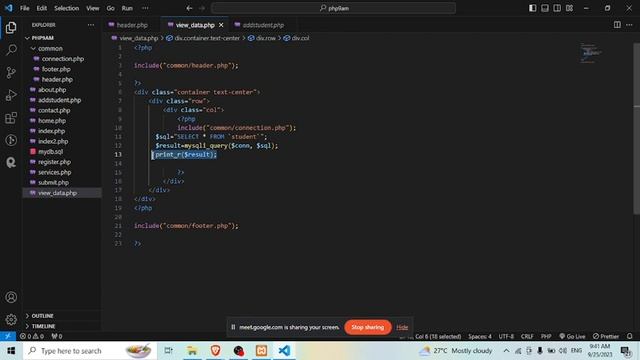Open the Edit menu
Viewport: 640px width, 360px height.
pos(41,8)
